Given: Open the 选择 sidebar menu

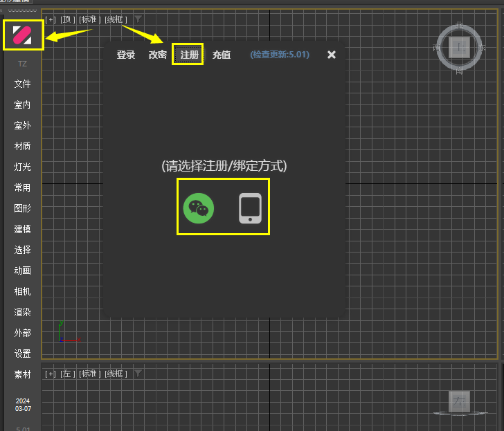Looking at the screenshot, I should [22, 250].
